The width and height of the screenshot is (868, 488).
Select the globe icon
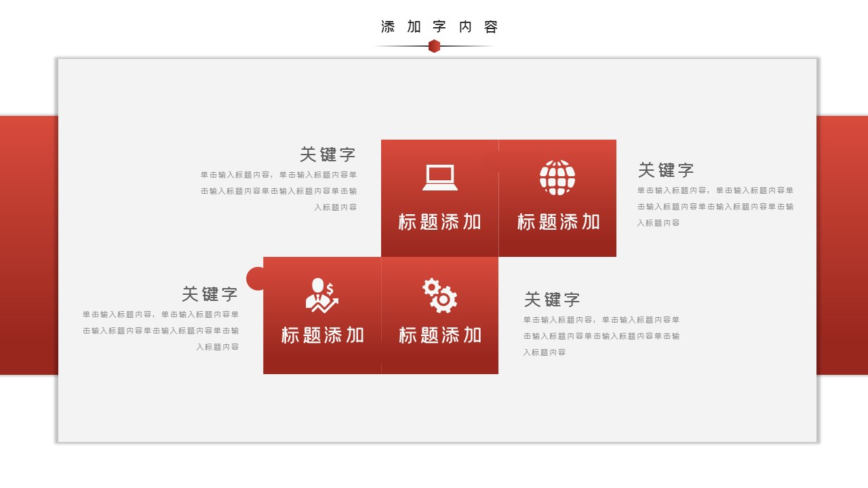(557, 178)
